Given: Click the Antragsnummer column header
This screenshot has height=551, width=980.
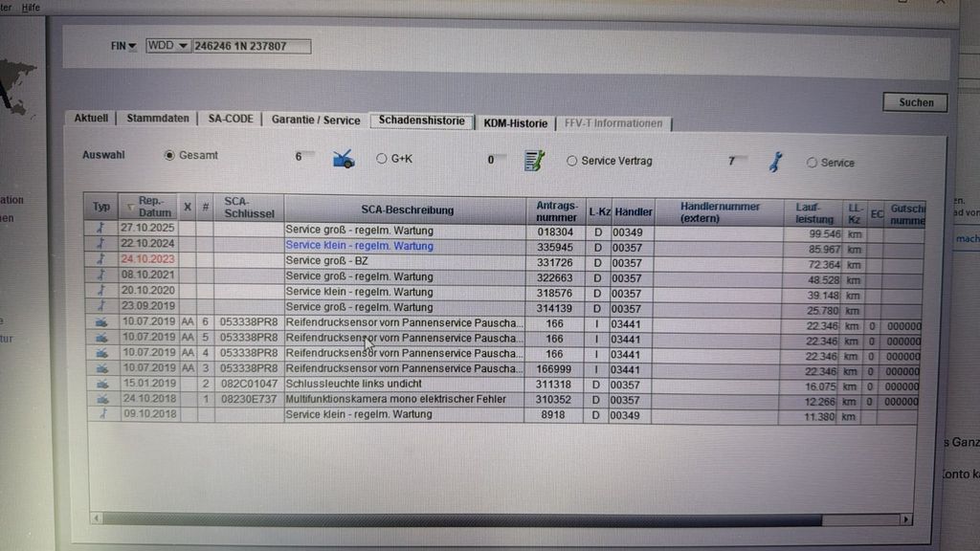Looking at the screenshot, I should tap(556, 211).
